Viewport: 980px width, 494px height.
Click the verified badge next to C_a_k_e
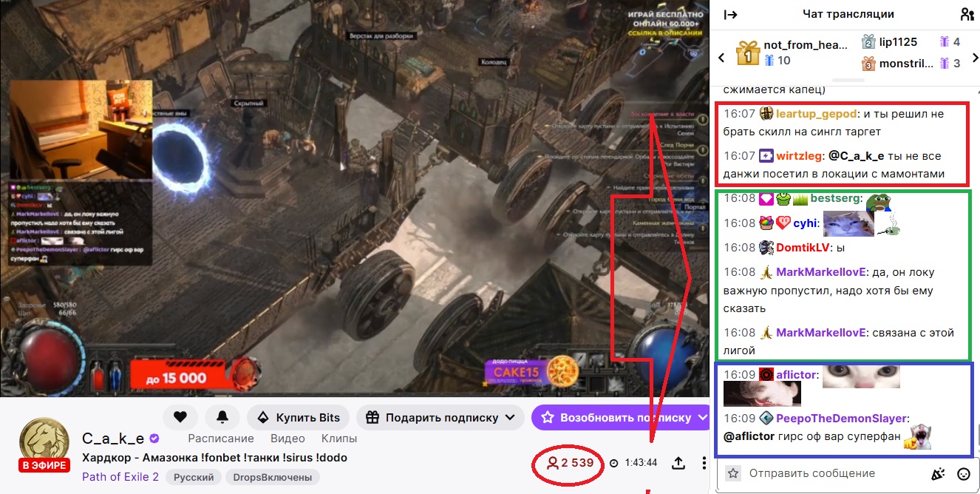click(x=154, y=439)
